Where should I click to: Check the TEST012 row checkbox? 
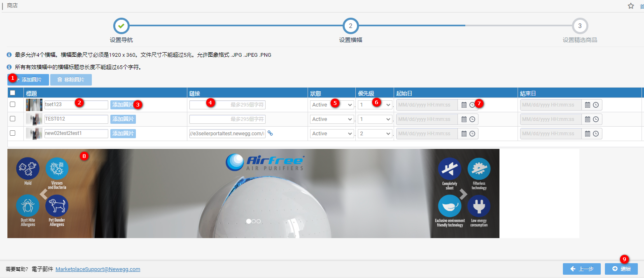coord(12,119)
